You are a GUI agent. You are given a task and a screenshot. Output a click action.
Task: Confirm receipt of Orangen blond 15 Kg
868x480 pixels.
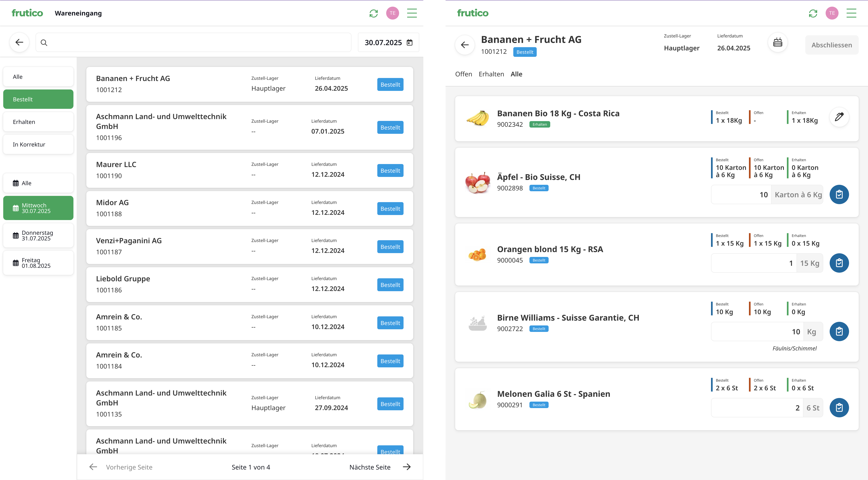coord(839,263)
